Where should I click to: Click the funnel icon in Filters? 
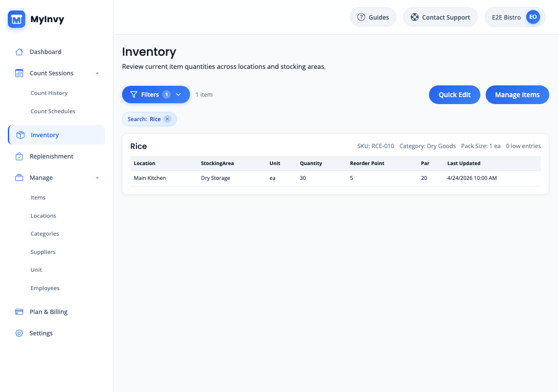coord(134,95)
